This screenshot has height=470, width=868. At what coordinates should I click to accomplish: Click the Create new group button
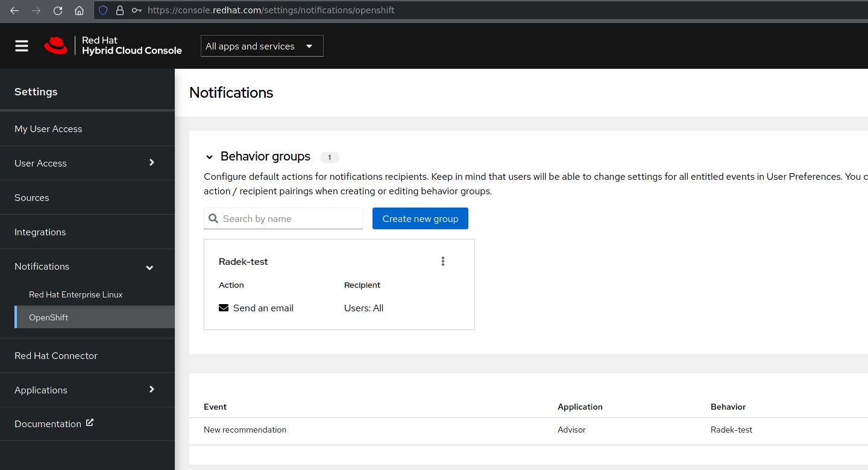coord(420,218)
